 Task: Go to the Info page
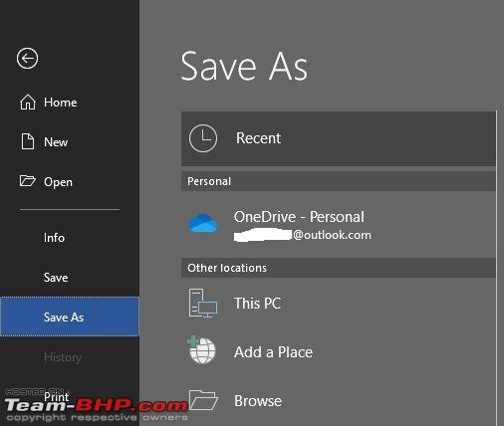[x=54, y=238]
